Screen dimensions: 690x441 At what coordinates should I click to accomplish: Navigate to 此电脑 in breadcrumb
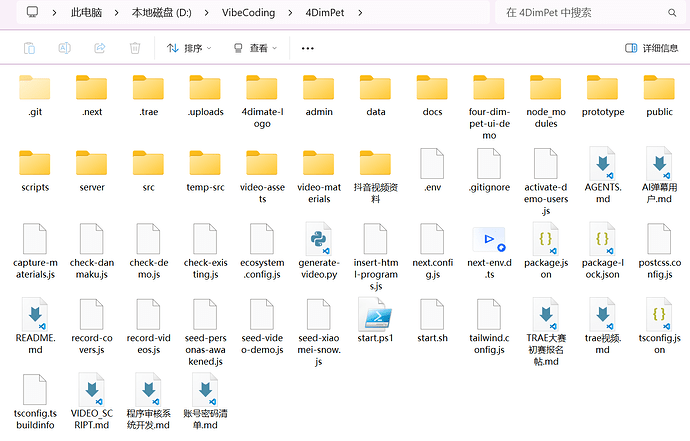(x=86, y=12)
